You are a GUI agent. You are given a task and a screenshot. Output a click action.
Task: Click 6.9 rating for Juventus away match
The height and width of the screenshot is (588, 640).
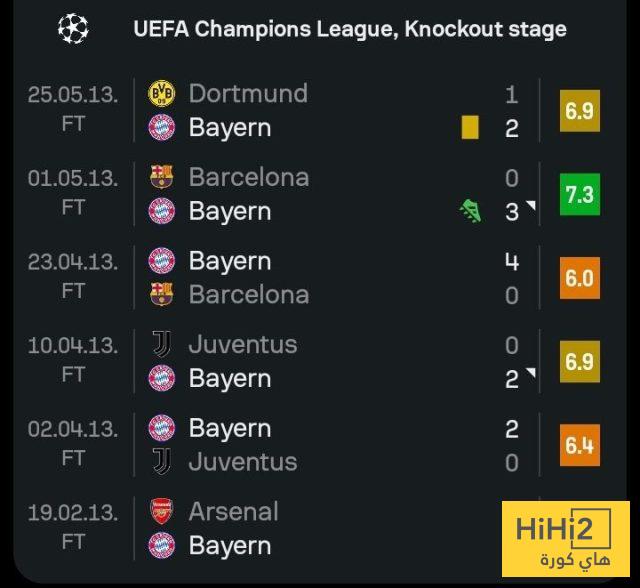click(579, 361)
